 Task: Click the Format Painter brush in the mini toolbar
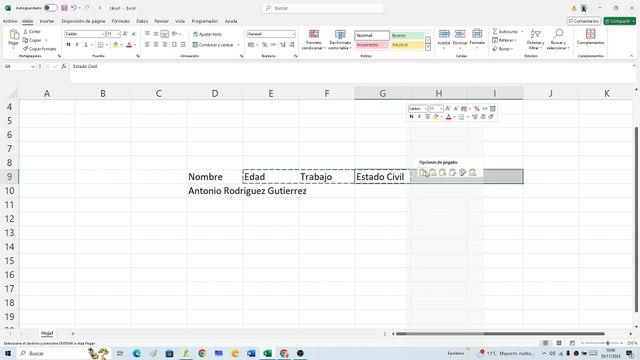pos(491,117)
